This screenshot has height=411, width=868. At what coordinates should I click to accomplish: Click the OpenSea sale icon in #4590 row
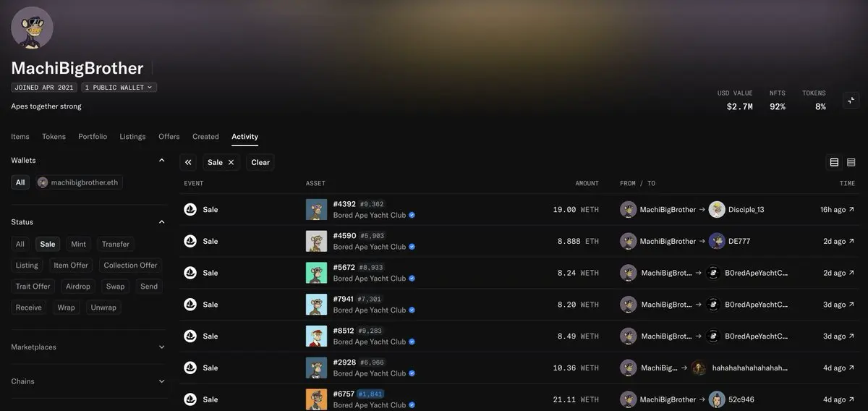190,241
